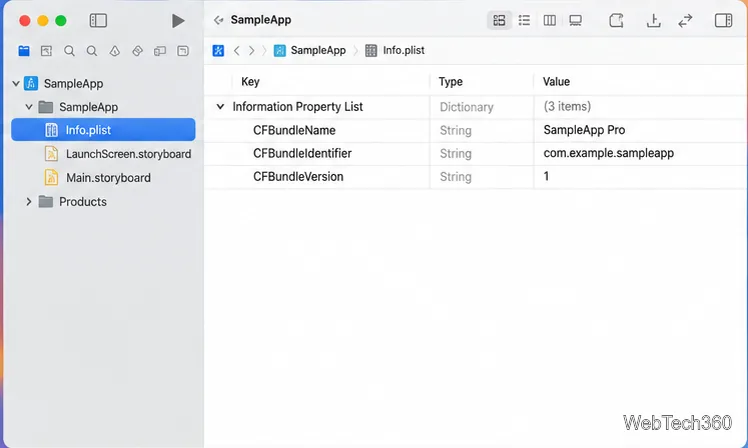Click the code review swap arrows icon
The image size is (748, 448).
pos(685,21)
